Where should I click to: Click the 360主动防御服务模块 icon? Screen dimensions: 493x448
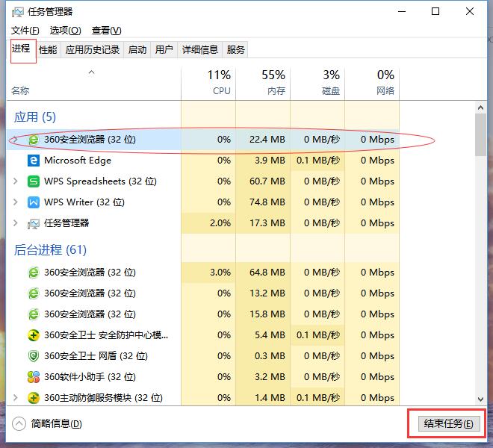coord(34,398)
